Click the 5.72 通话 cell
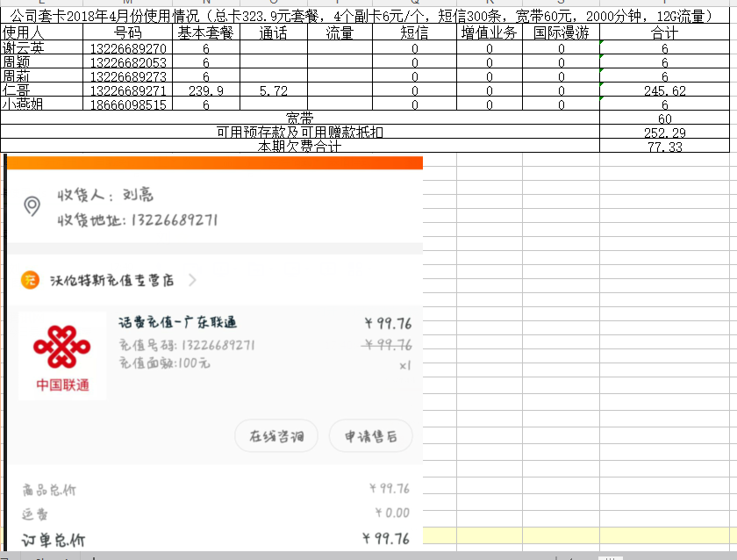 (x=274, y=90)
